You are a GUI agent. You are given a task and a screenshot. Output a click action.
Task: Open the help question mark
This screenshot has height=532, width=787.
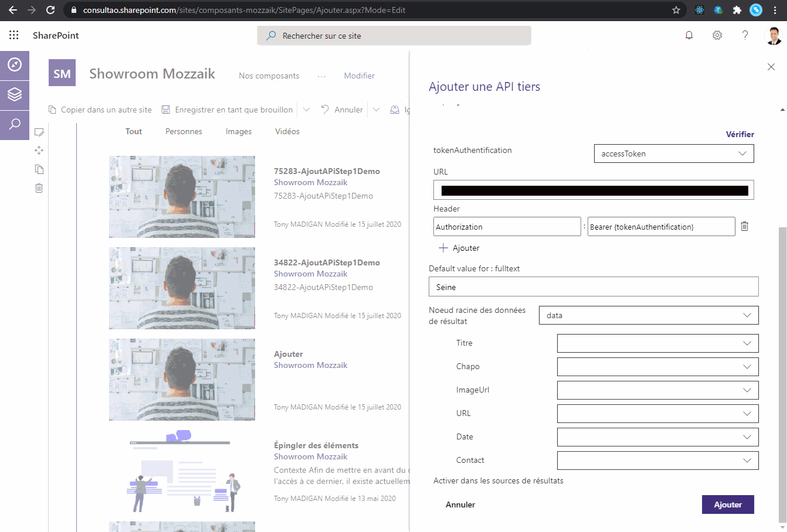tap(745, 35)
